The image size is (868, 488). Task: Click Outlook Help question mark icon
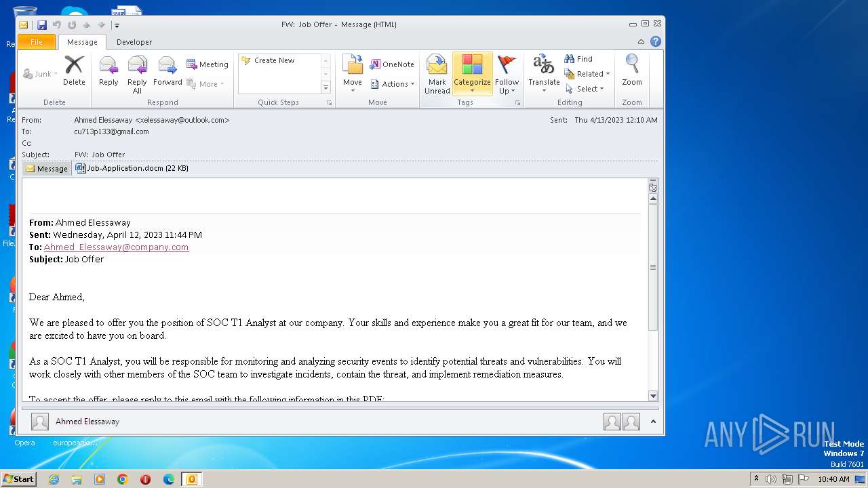point(656,41)
